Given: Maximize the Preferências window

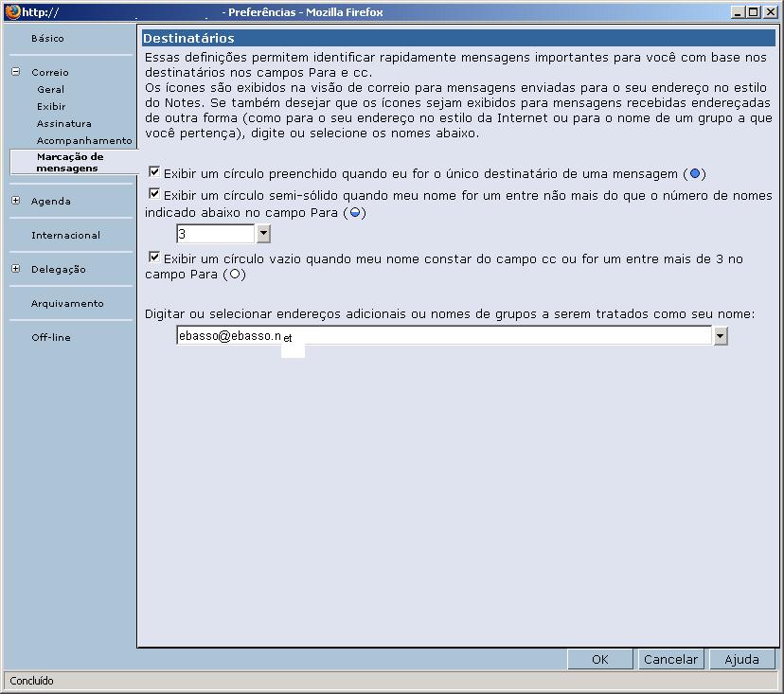Looking at the screenshot, I should [754, 11].
